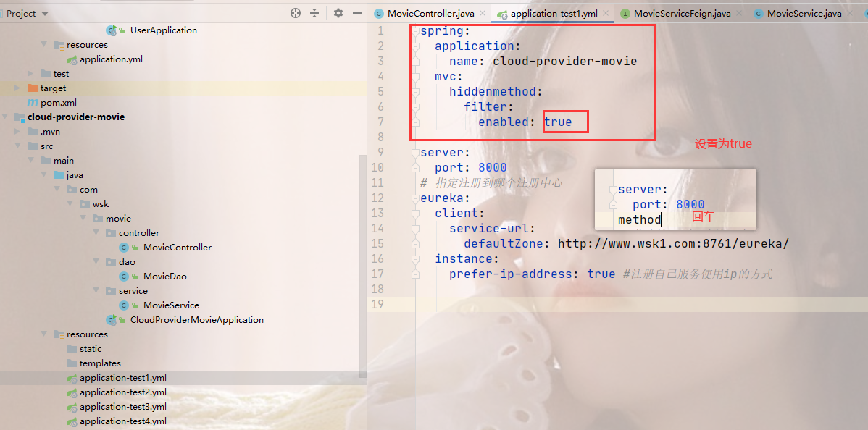Fold the mvc block at line 4

[x=416, y=76]
